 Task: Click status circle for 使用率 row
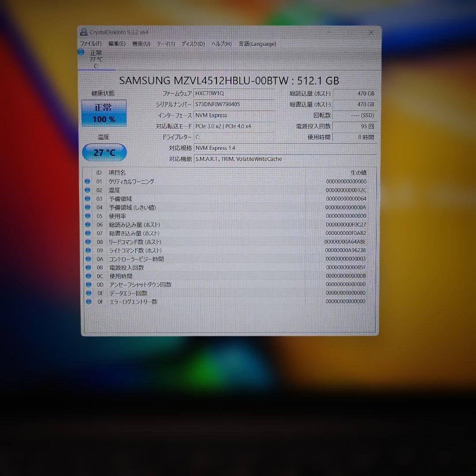(x=88, y=216)
